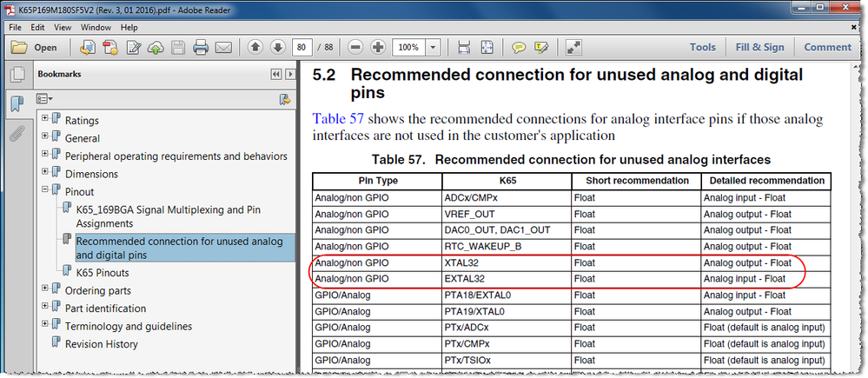868x378 pixels.
Task: Click the page number field showing 80
Action: (301, 48)
